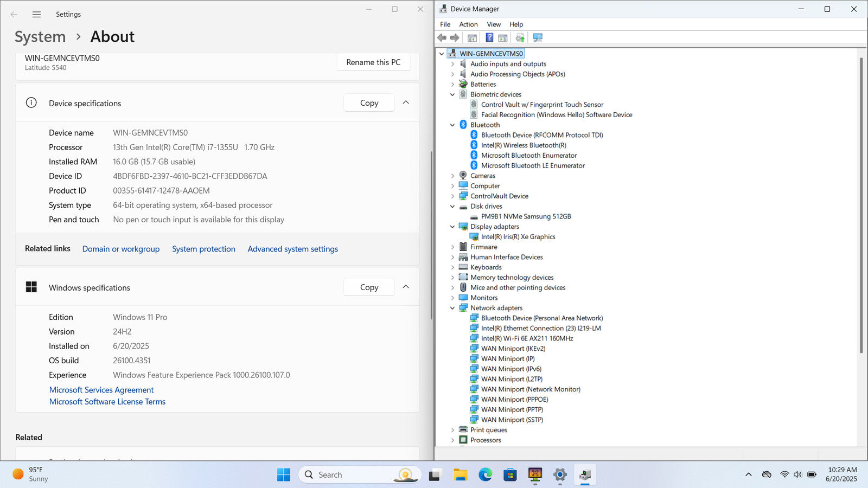This screenshot has height=488, width=868.
Task: Copy the Device specifications
Action: coord(369,103)
